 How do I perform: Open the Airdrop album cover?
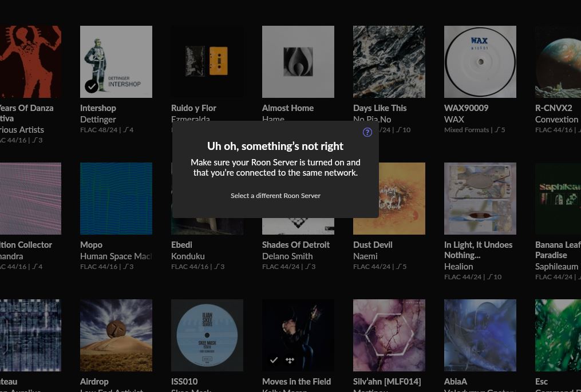point(116,335)
